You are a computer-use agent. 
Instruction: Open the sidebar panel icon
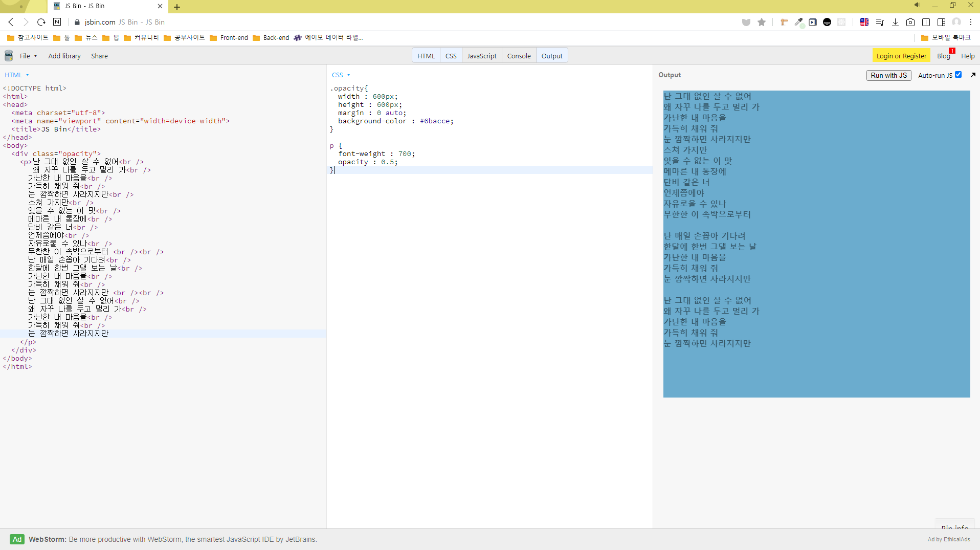point(941,22)
